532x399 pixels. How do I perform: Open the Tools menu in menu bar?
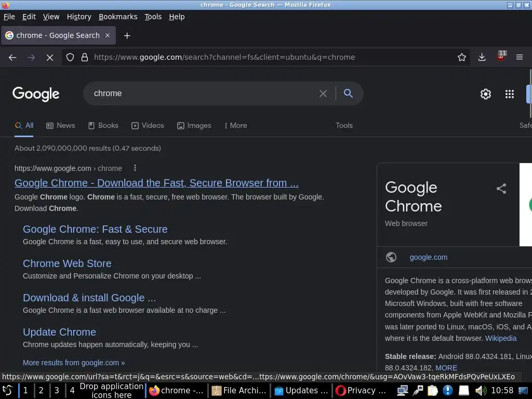click(x=153, y=17)
